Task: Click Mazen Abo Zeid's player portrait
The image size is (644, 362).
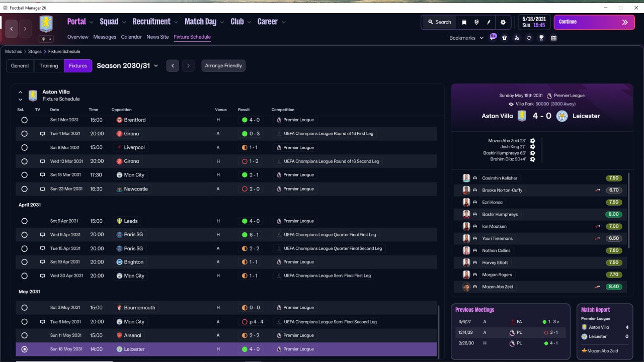Action: pyautogui.click(x=466, y=287)
